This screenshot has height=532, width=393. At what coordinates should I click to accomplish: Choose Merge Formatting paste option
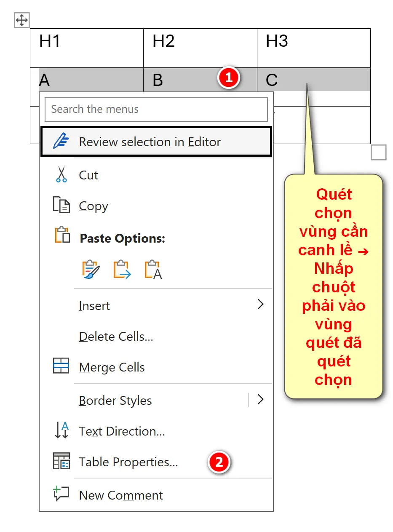[122, 270]
